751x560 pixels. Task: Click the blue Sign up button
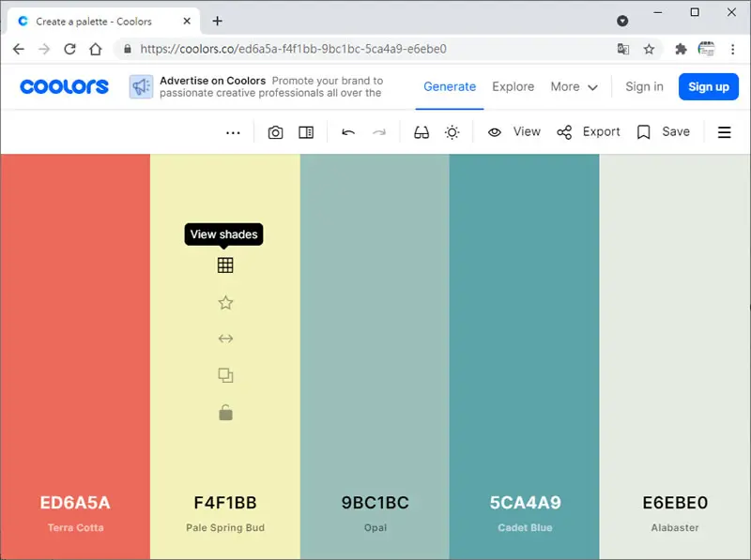[709, 86]
